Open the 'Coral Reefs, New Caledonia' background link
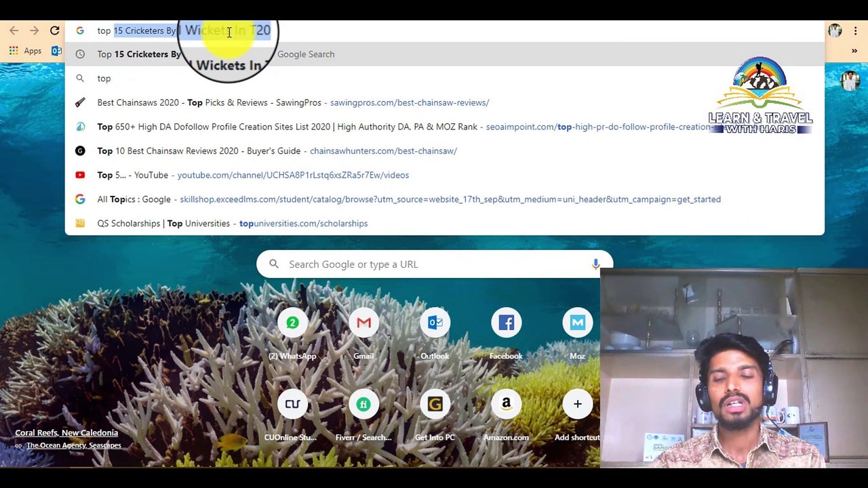This screenshot has height=488, width=868. pyautogui.click(x=66, y=432)
